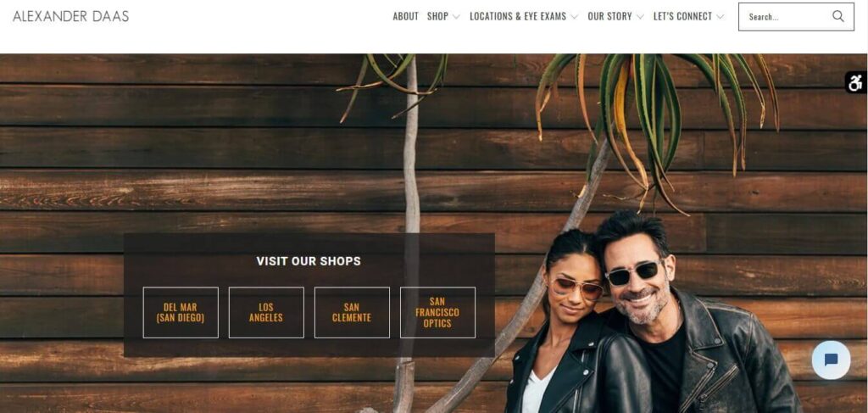The height and width of the screenshot is (413, 868).
Task: Open the About menu item
Action: tap(406, 17)
